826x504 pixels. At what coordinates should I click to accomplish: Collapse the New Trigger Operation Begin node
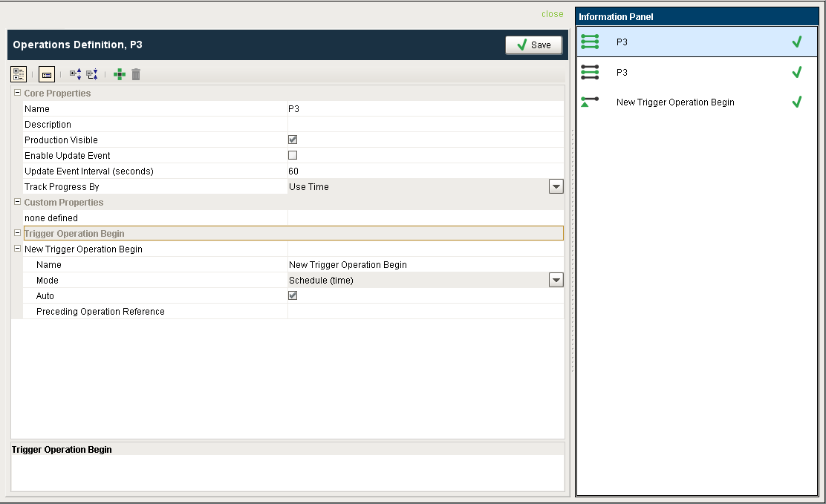click(17, 249)
